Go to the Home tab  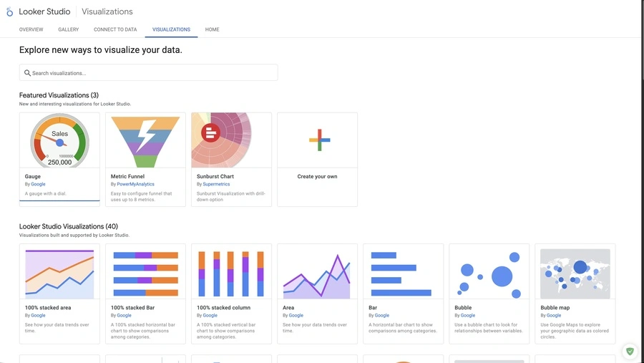tap(213, 29)
